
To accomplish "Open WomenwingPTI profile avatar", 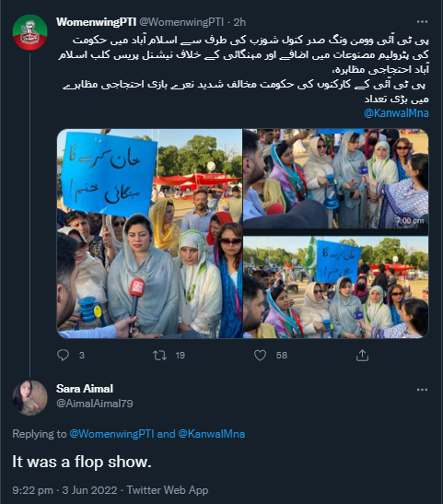I will point(30,32).
